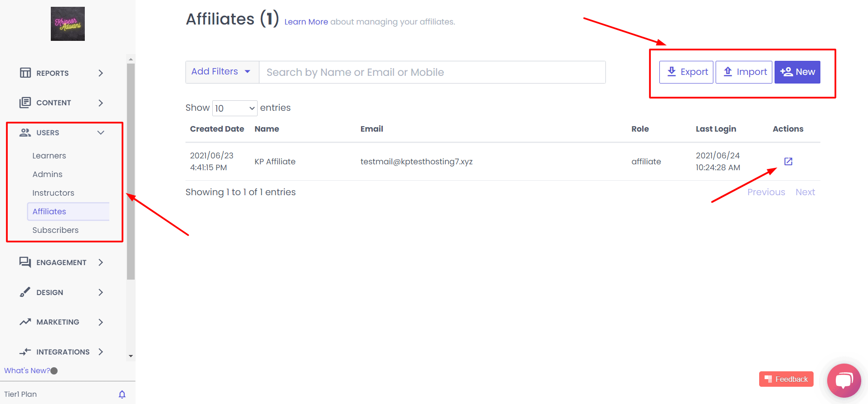Image resolution: width=868 pixels, height=404 pixels.
Task: Open the Engagement section label
Action: pyautogui.click(x=61, y=262)
